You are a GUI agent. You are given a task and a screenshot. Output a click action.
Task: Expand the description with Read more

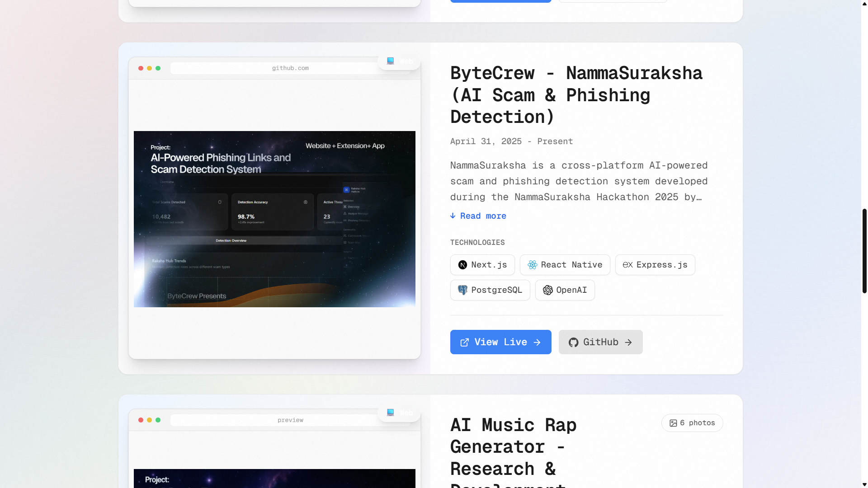click(478, 216)
